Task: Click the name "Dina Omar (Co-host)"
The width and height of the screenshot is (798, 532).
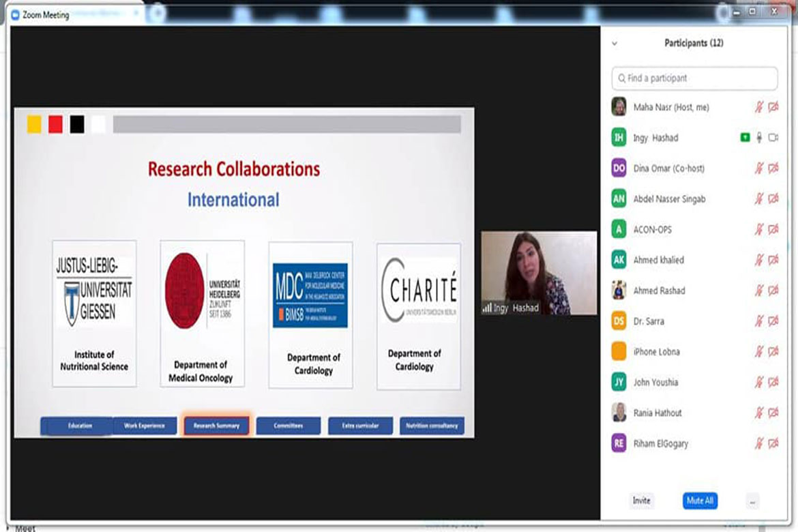Action: (x=669, y=168)
